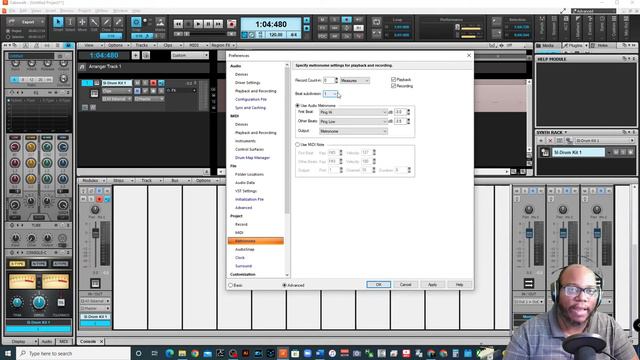Open the Custom track control dropdown
The width and height of the screenshot is (640, 360).
click(190, 55)
